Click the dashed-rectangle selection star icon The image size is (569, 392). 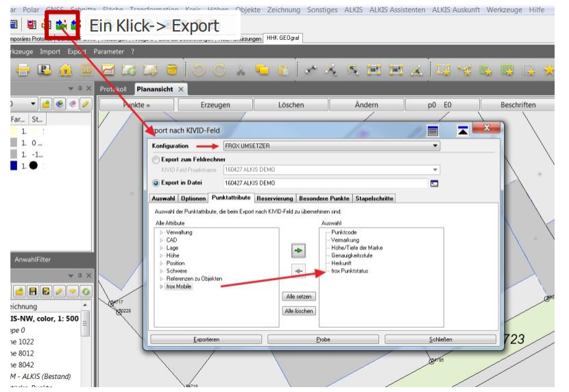pos(528,70)
